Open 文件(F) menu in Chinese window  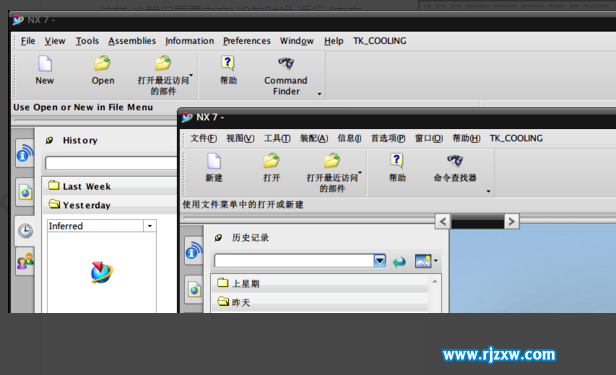click(204, 138)
